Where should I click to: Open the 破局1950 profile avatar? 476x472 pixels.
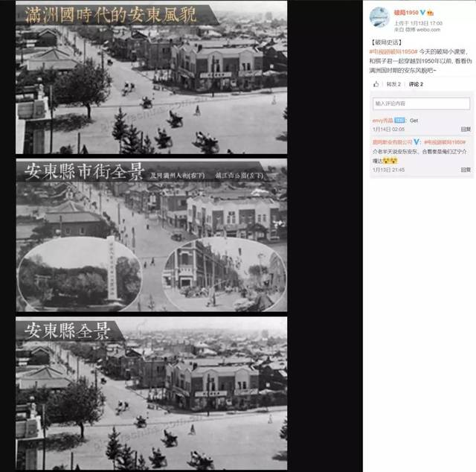[x=379, y=17]
